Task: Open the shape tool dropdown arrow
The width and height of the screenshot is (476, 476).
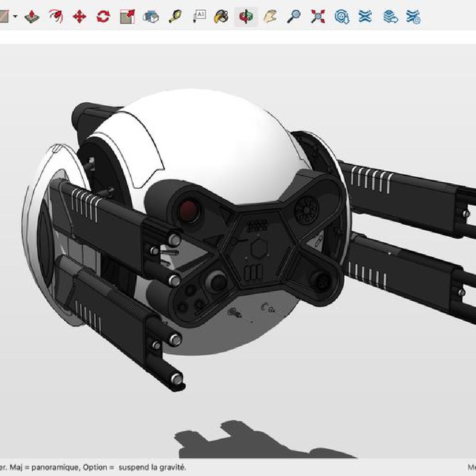Action: point(15,17)
